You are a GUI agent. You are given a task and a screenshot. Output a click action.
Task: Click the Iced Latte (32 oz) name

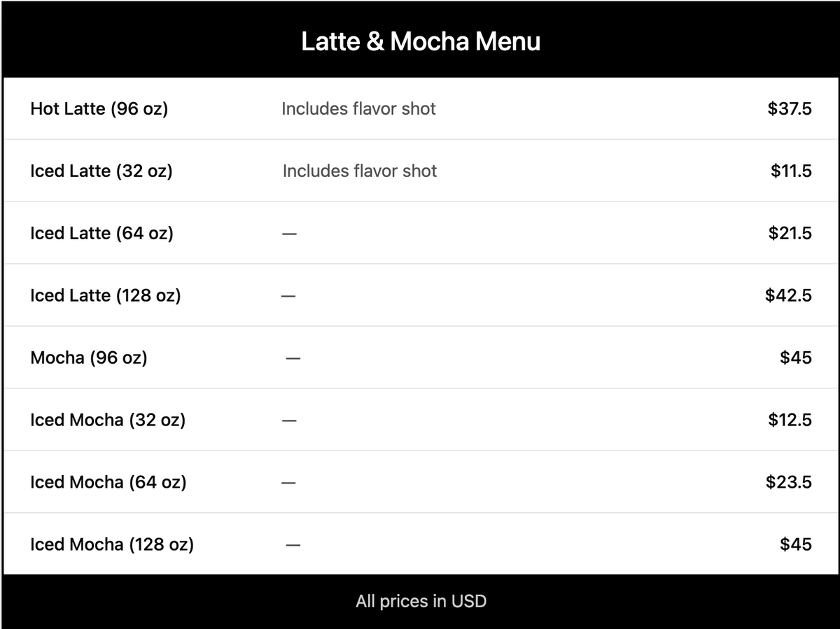(101, 171)
